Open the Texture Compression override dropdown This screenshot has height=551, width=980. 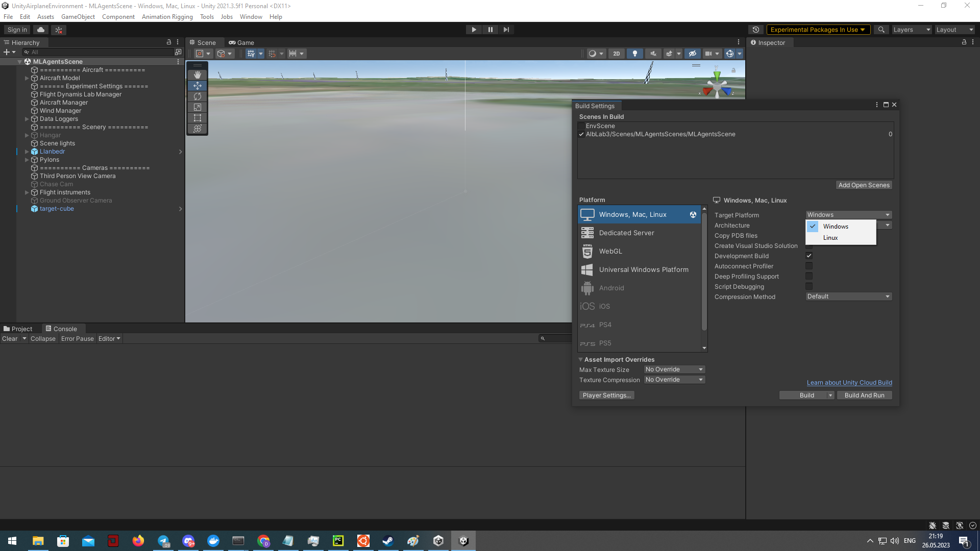click(x=674, y=380)
